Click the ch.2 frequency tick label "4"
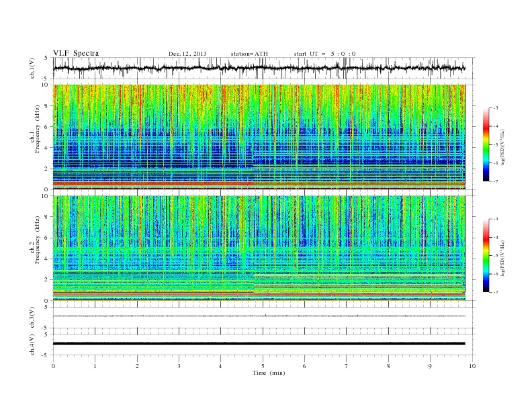This screenshot has height=411, width=532. click(46, 259)
